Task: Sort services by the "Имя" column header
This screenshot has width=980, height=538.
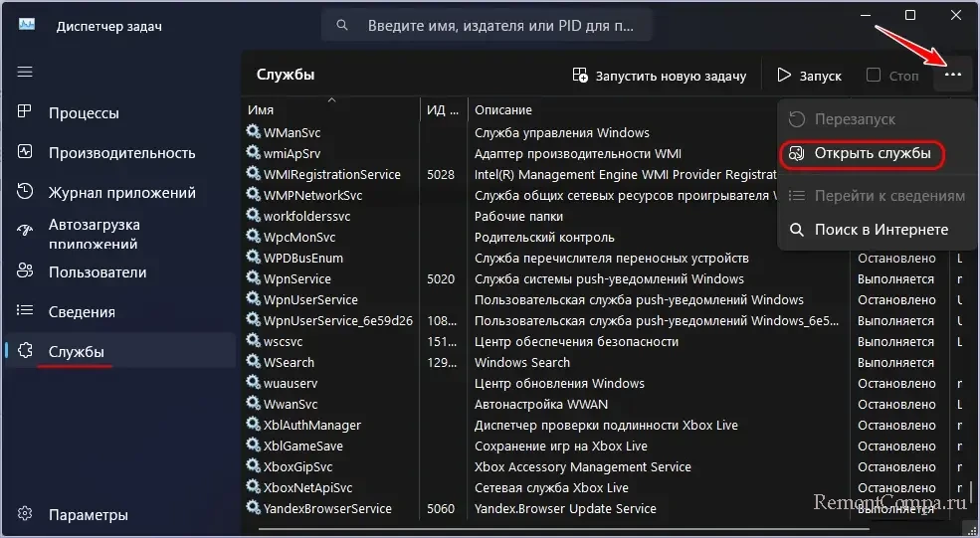Action: (262, 109)
